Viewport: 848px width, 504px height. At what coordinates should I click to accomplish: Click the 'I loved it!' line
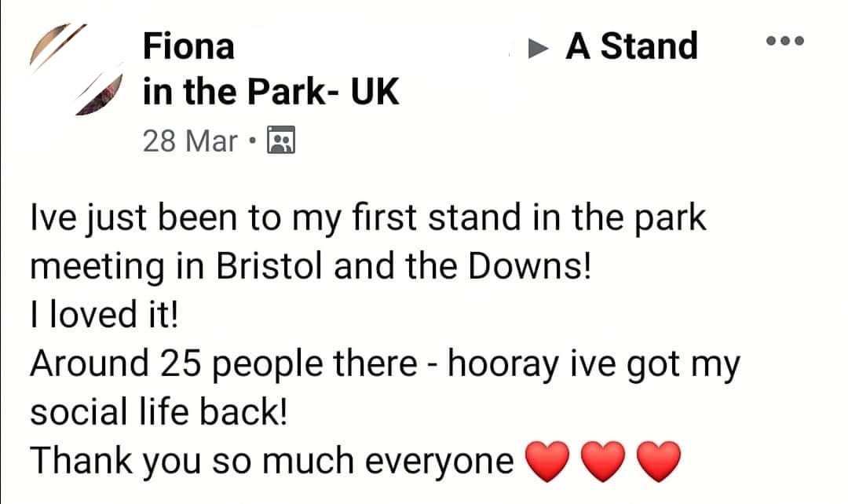[x=104, y=316]
